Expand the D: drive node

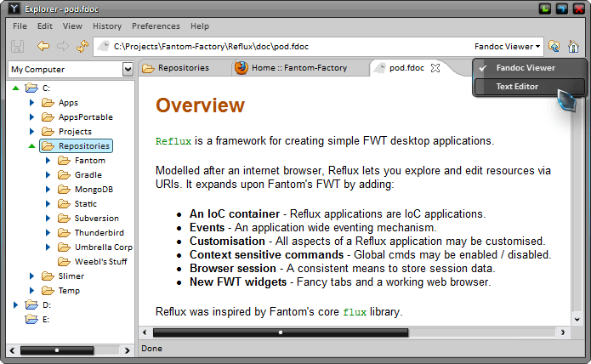coord(15,304)
